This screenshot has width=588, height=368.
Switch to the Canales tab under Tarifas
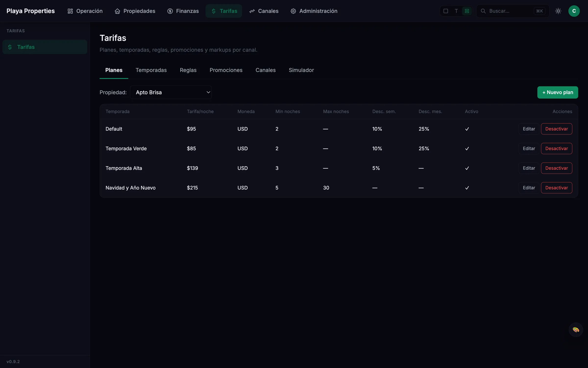[x=266, y=70]
